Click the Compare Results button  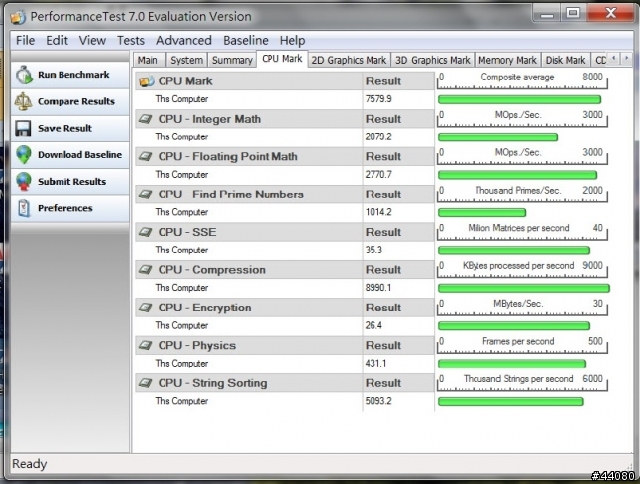pyautogui.click(x=70, y=101)
